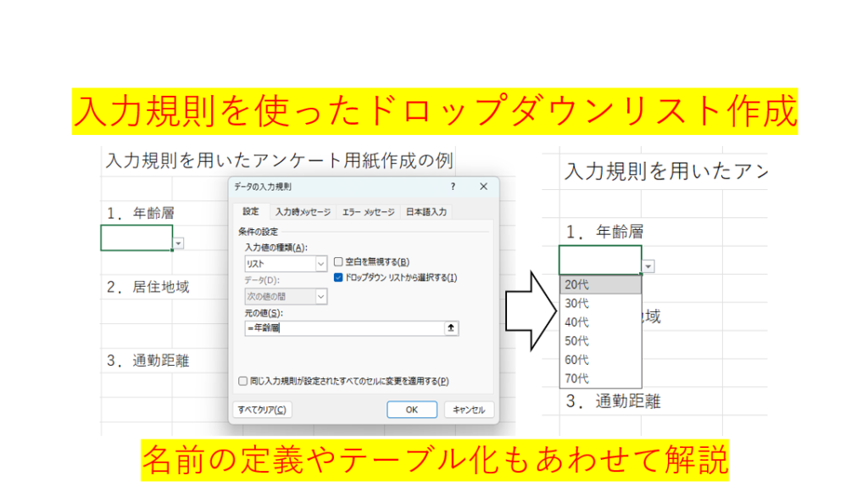Click the help question mark in dialog title bar
Viewport: 868px width, 487px height.
coord(453,186)
